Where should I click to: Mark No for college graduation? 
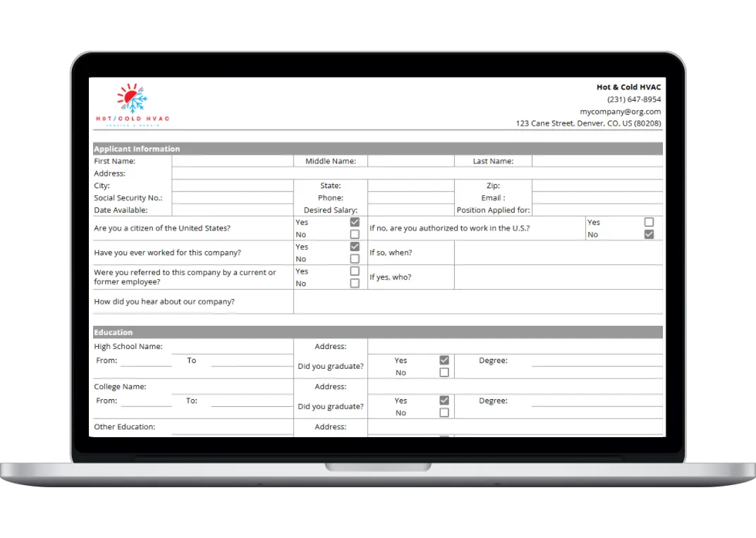click(444, 412)
